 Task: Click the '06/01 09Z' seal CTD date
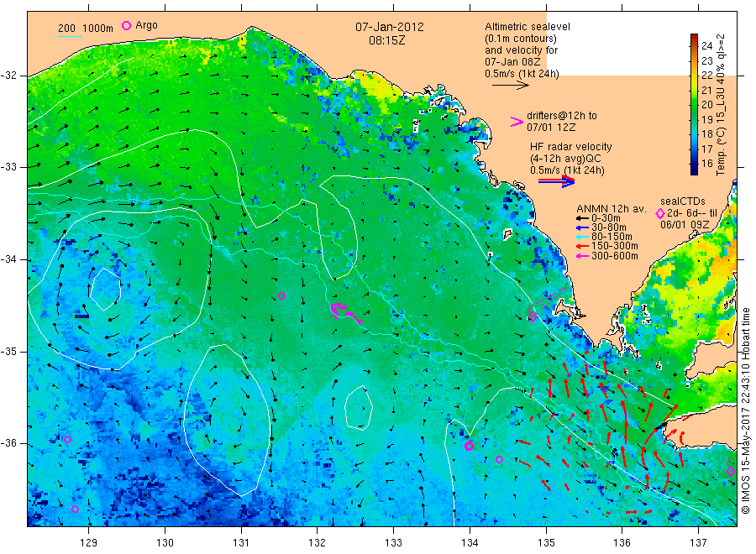[x=685, y=225]
